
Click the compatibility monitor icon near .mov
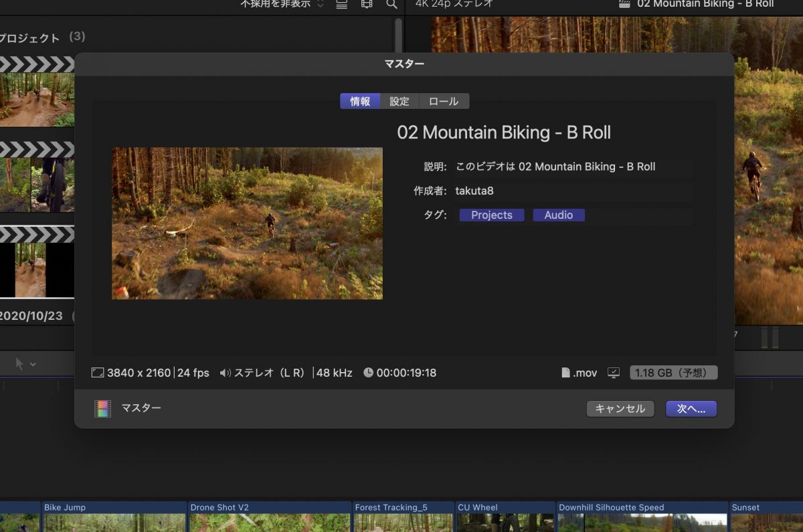click(614, 373)
